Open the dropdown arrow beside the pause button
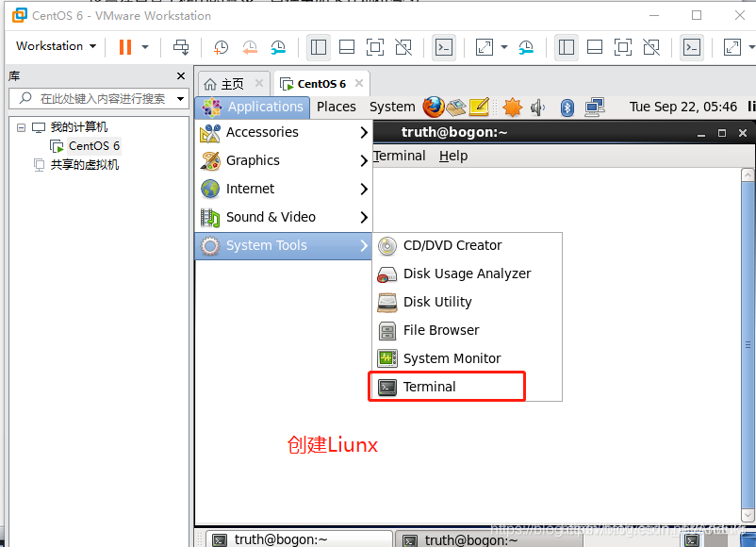This screenshot has height=547, width=756. (x=145, y=47)
